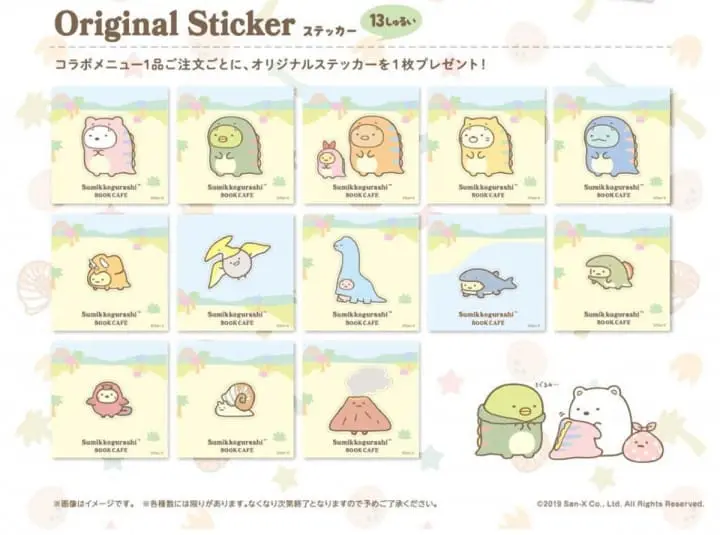
Task: Click the pink bear dinosaur sticker
Action: click(110, 146)
